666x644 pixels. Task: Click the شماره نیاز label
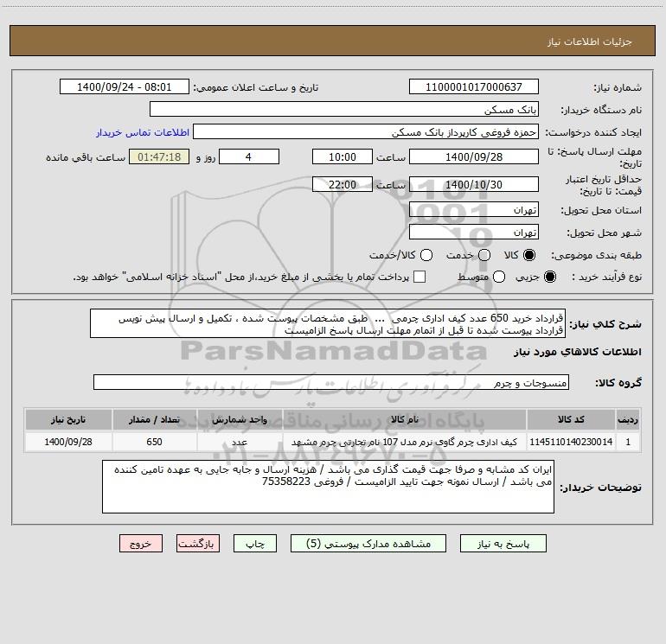[x=618, y=88]
